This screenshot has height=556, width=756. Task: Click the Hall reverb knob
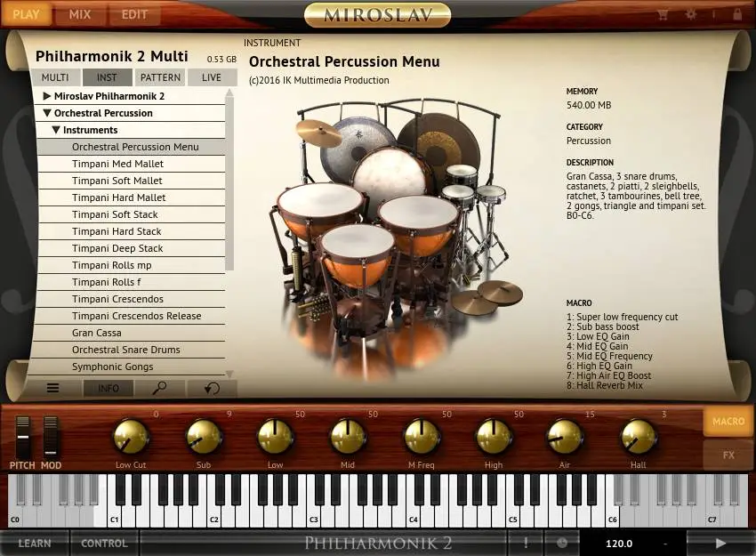tap(638, 437)
